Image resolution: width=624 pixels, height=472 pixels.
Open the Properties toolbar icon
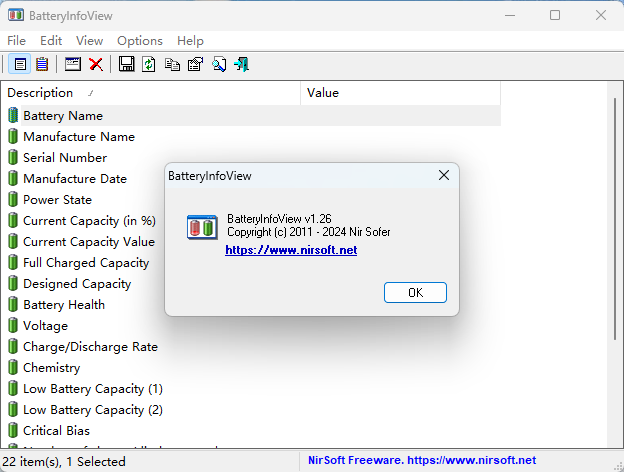pos(195,64)
